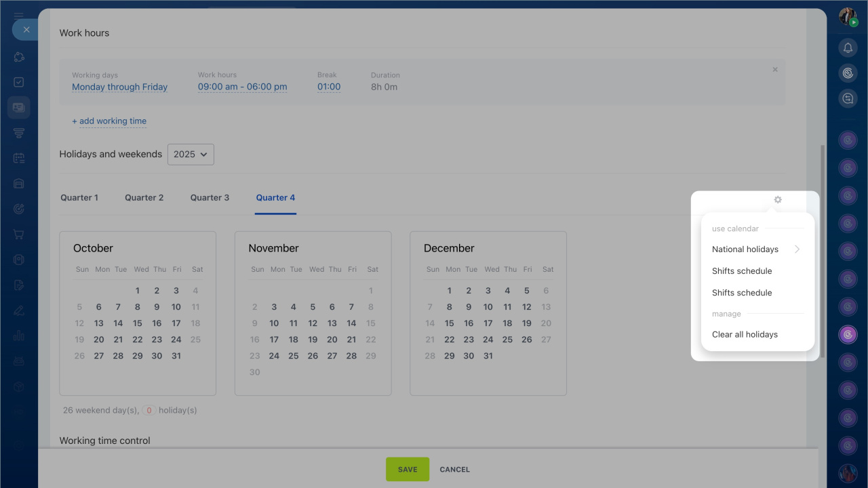Open Tasks checkmark icon in left sidebar
The height and width of the screenshot is (488, 868).
(x=19, y=82)
